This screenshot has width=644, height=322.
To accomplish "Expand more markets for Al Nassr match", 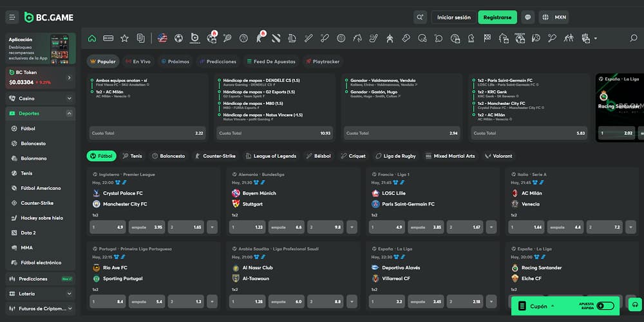I will 352,301.
